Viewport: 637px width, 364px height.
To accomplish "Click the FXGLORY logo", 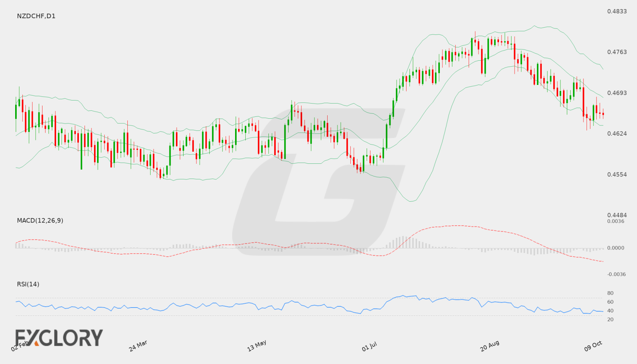I will click(59, 337).
